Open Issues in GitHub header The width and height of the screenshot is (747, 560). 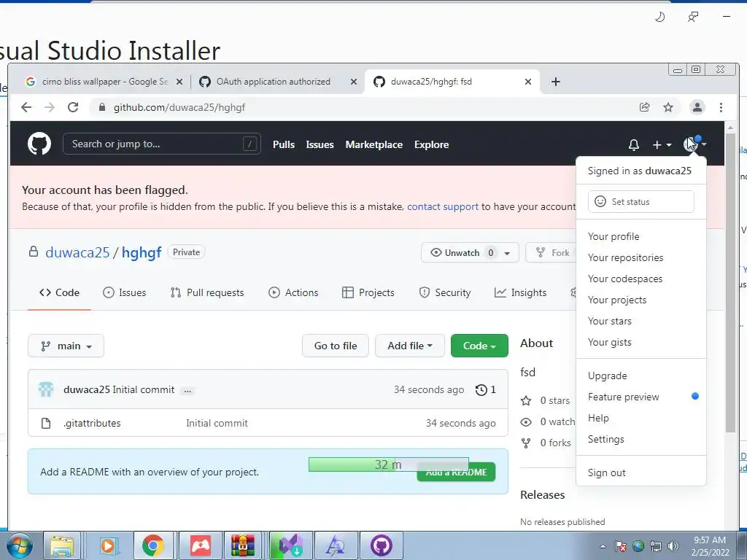[320, 145]
